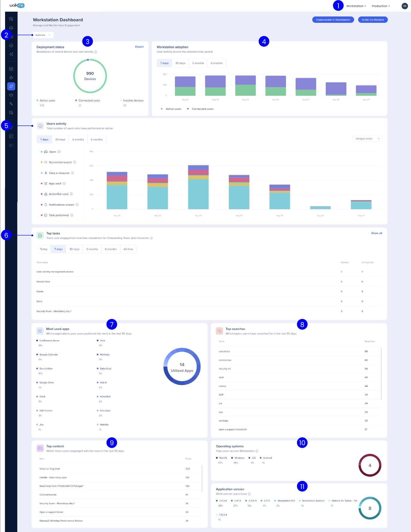Open the graduation cap sidebar icon
Image resolution: width=411 pixels, height=532 pixels.
[11, 95]
